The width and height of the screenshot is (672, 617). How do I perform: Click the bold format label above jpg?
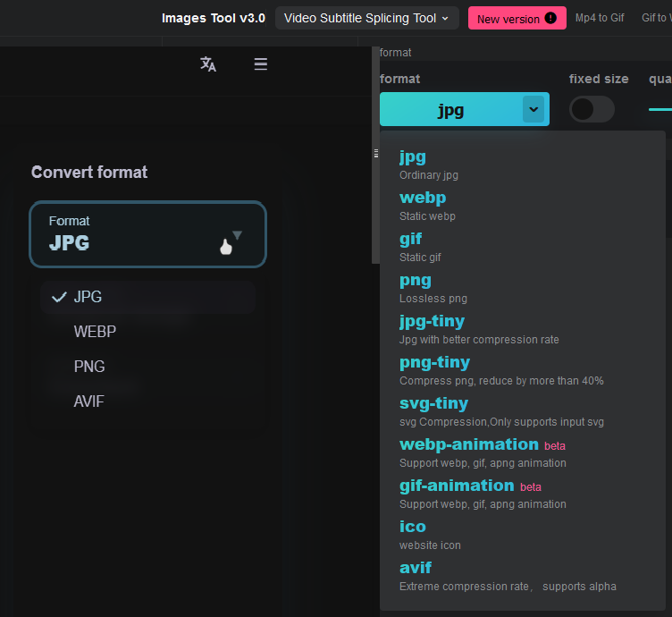pyautogui.click(x=399, y=79)
